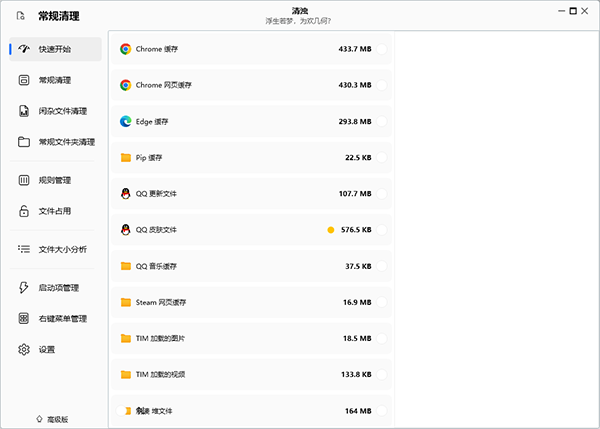
Task: Click the diamond icon beside 高级版
Action: click(x=39, y=419)
